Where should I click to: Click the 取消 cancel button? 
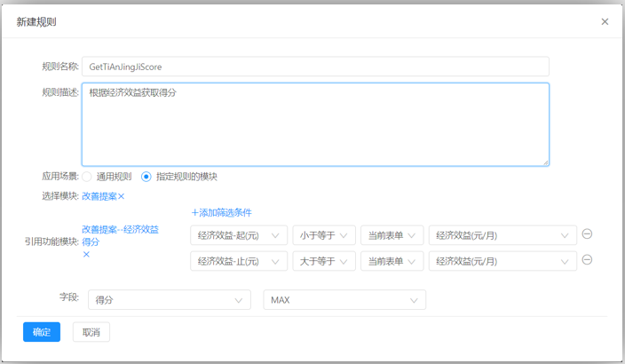click(x=91, y=332)
